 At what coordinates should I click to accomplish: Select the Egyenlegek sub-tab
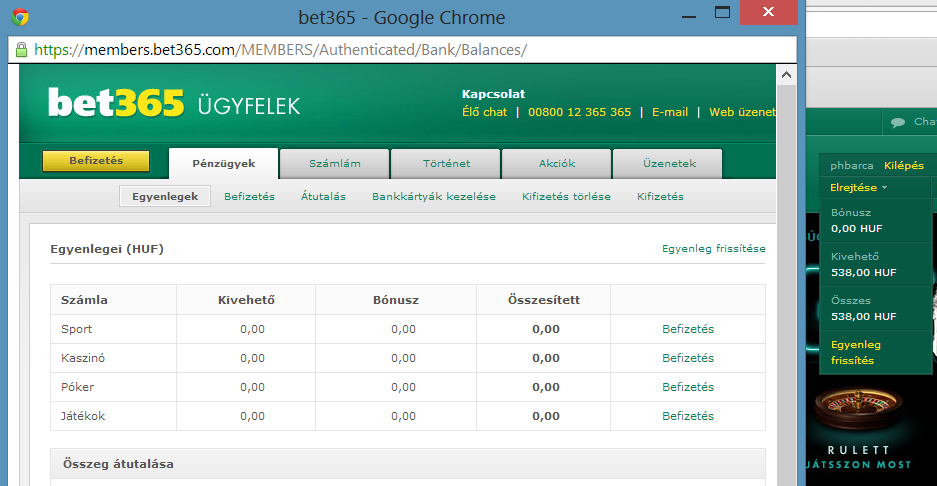[x=165, y=196]
